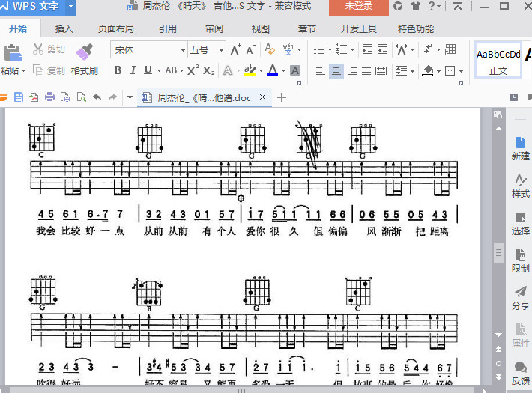Expand the bullet list dropdown arrow

(x=330, y=50)
